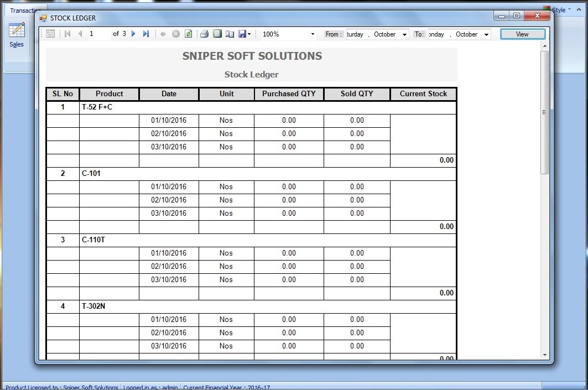This screenshot has height=390, width=588.
Task: Click the current page number field
Action: (97, 34)
